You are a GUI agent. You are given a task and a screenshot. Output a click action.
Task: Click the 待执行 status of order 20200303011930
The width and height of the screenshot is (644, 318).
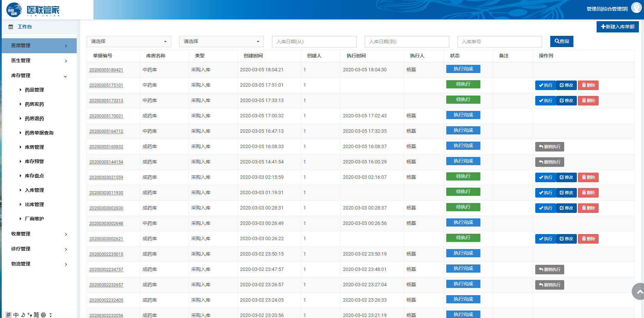click(463, 192)
